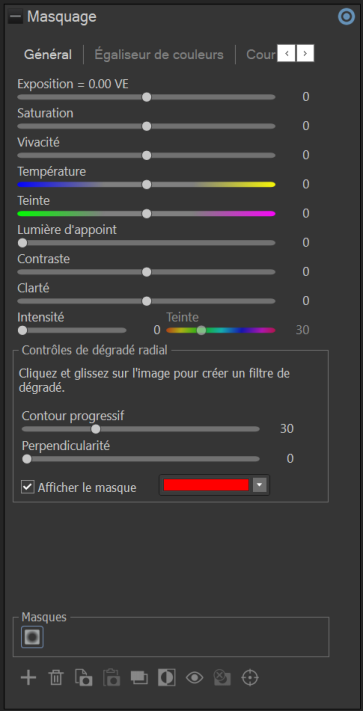Copy mask settings icon

pyautogui.click(x=83, y=678)
